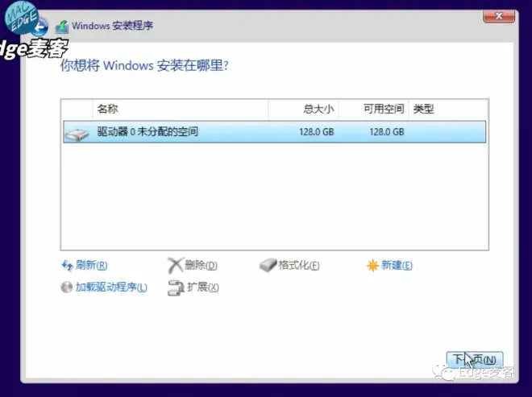Click the 可用空间 column header
Image resolution: width=532 pixels, height=397 pixels.
coord(373,110)
